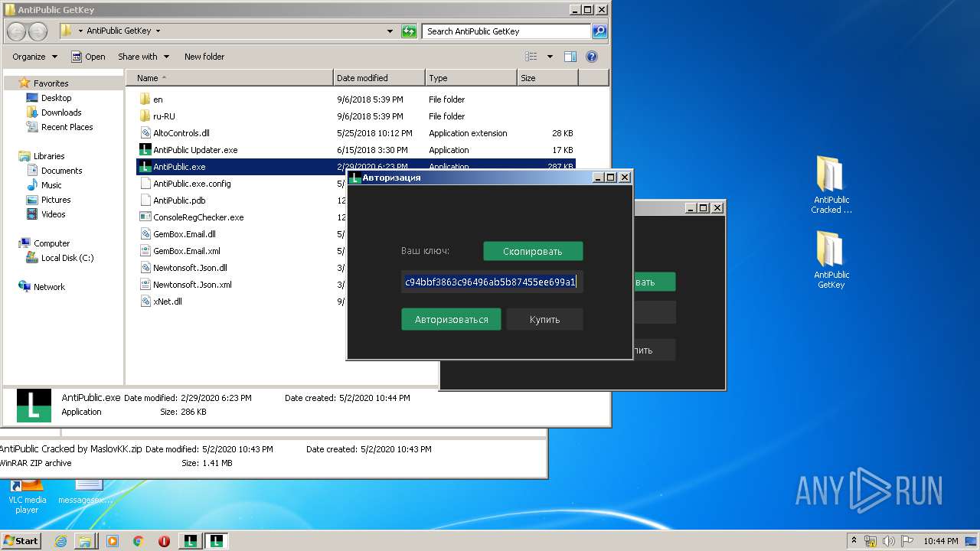Open Downloads in the navigation pane
The height and width of the screenshot is (551, 980).
point(61,112)
